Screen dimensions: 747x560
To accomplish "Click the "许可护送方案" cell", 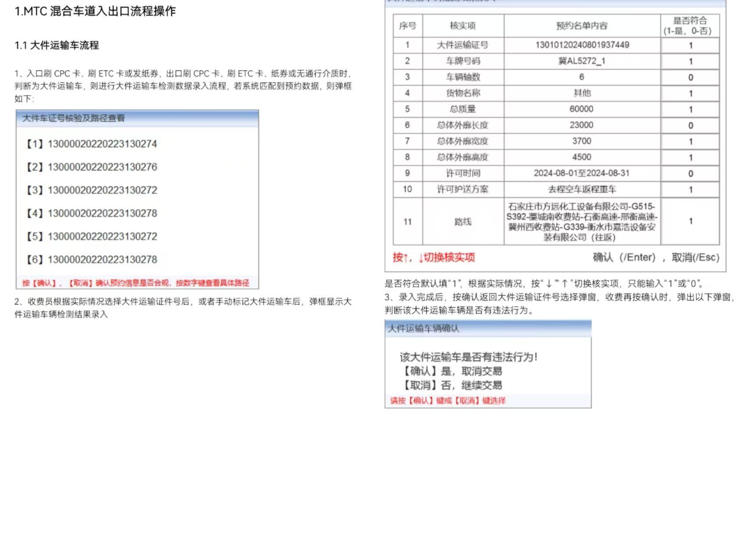I will click(x=462, y=189).
